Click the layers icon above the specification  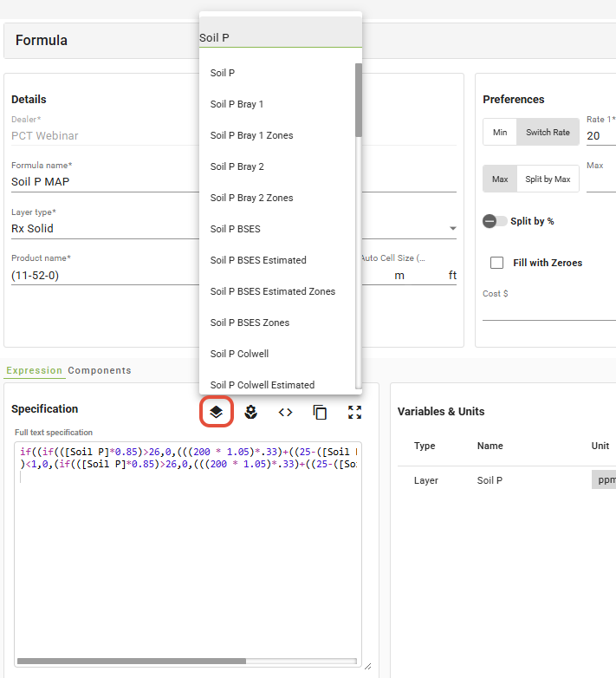(216, 413)
